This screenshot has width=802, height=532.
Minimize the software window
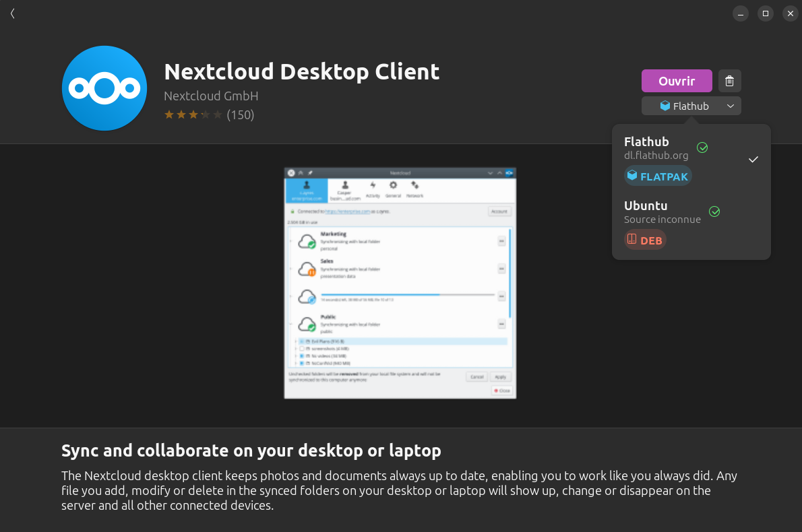(740, 13)
